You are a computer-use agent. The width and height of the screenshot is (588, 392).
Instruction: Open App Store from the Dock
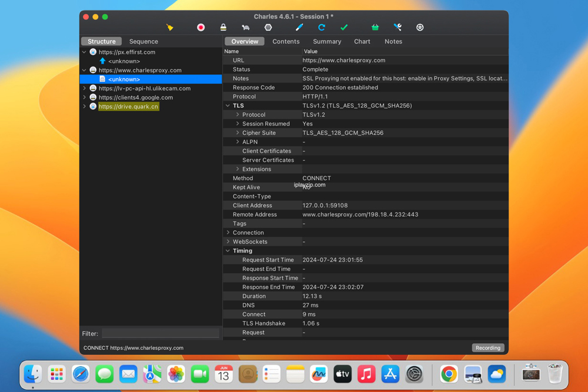tap(390, 374)
